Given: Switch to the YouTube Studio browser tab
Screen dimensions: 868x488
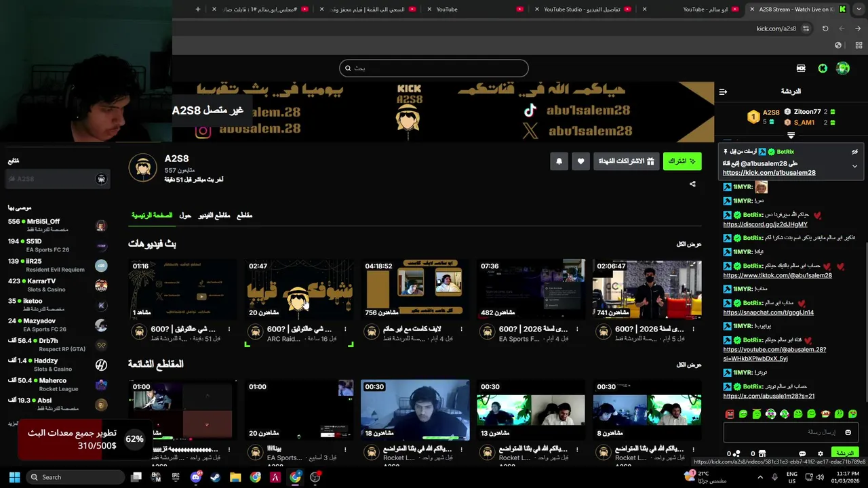Looking at the screenshot, I should 582,9.
